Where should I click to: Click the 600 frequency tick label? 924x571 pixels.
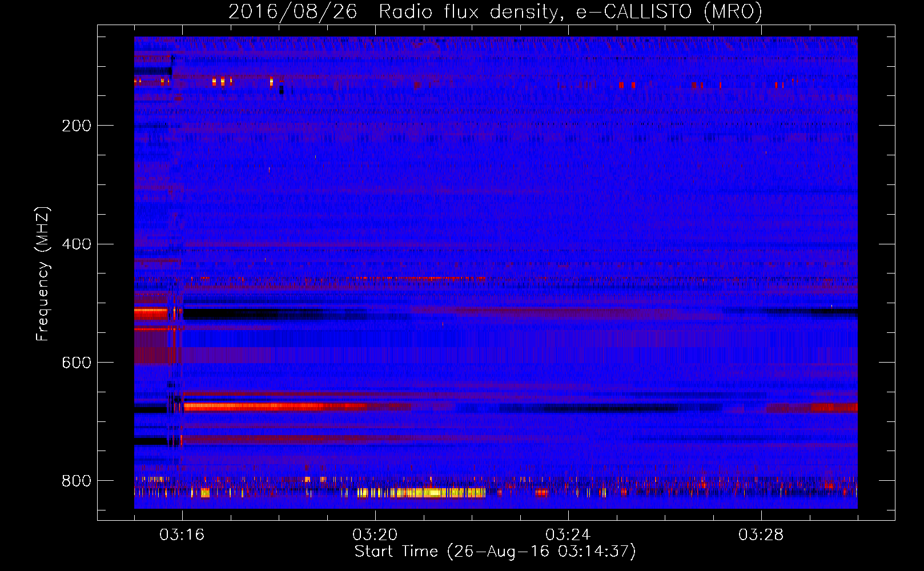[x=77, y=363]
